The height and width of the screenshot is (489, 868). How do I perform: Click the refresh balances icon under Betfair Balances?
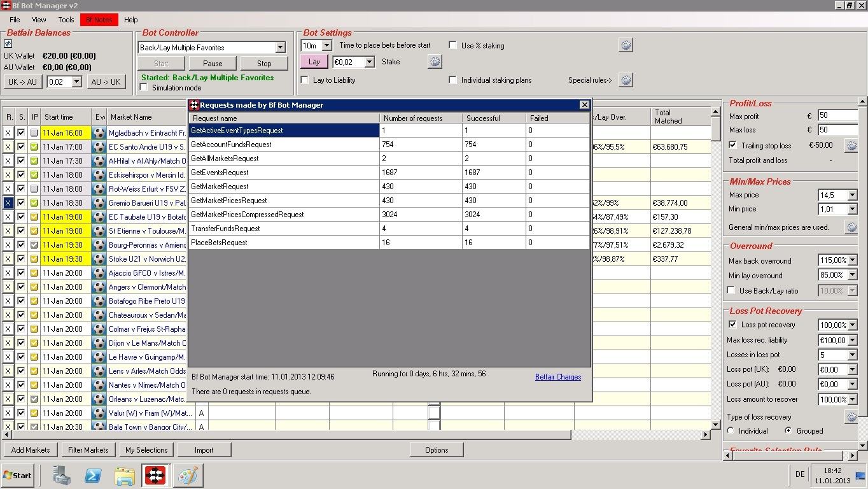click(8, 44)
